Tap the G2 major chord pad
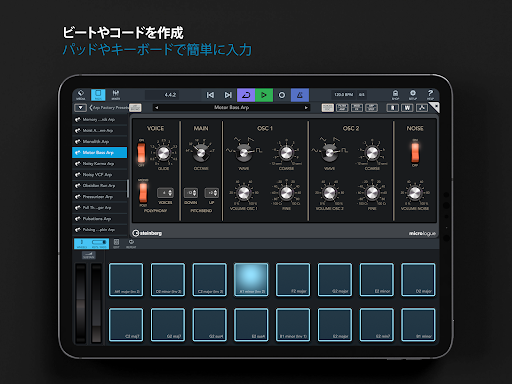The width and height of the screenshot is (512, 384). (335, 279)
